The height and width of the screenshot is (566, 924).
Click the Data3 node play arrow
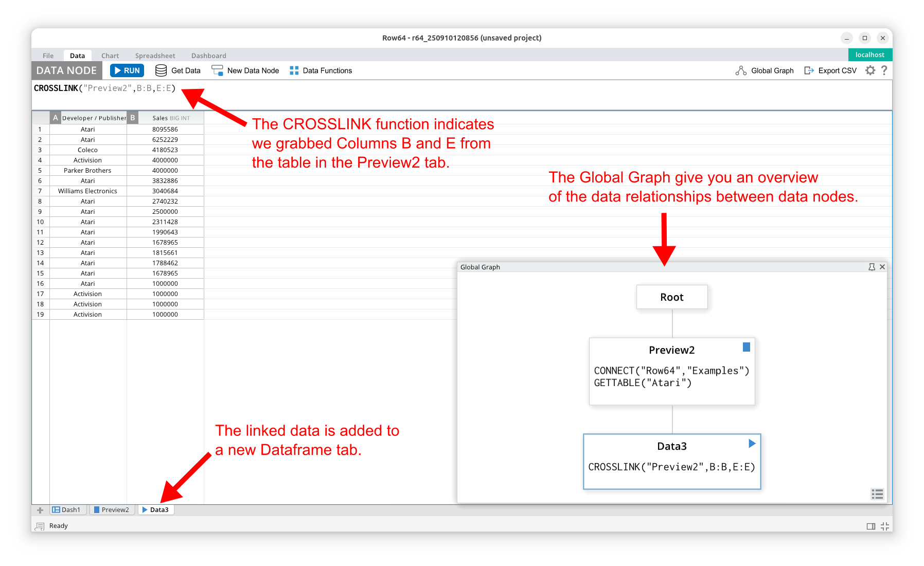752,444
